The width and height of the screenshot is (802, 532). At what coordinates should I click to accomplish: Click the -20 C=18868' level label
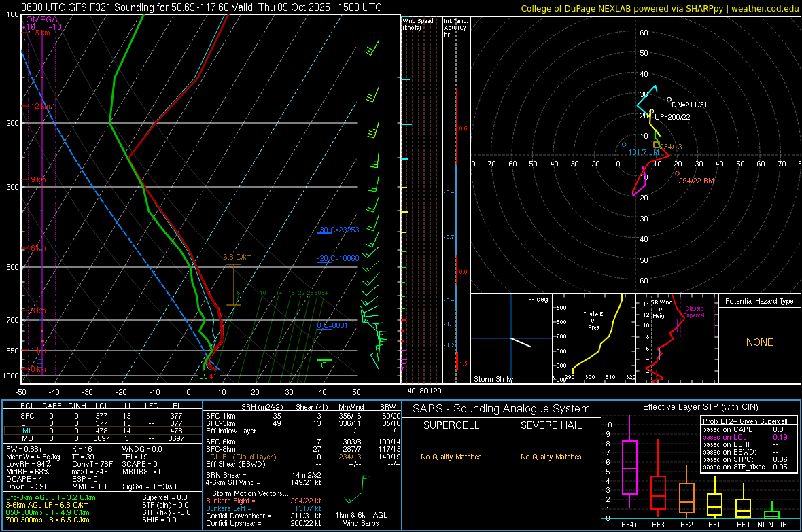pos(338,258)
